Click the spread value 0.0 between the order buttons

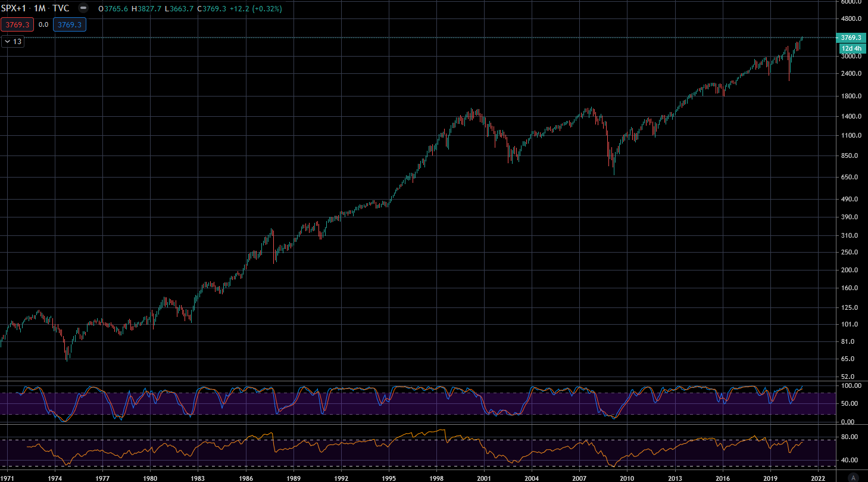42,24
